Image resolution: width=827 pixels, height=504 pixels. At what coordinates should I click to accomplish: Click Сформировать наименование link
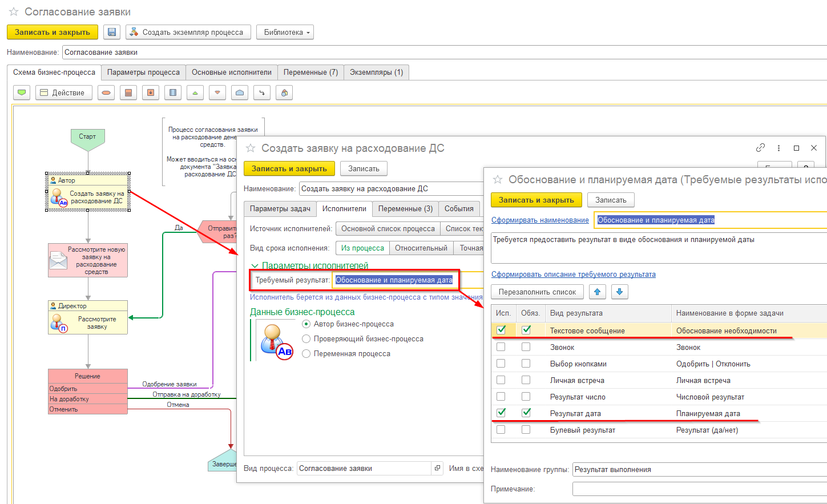[540, 220]
